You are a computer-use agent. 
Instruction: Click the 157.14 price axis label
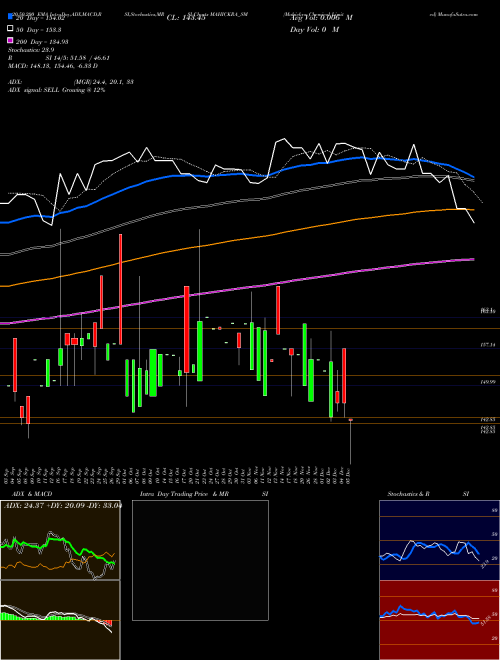[x=488, y=345]
